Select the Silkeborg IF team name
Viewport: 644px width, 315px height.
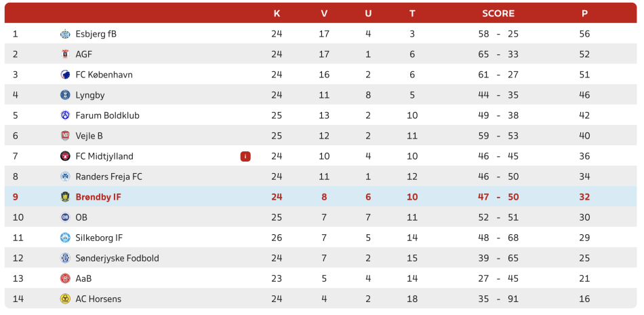(x=99, y=238)
